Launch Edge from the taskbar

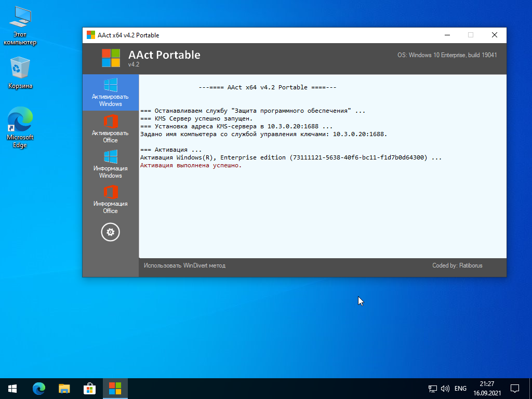39,388
